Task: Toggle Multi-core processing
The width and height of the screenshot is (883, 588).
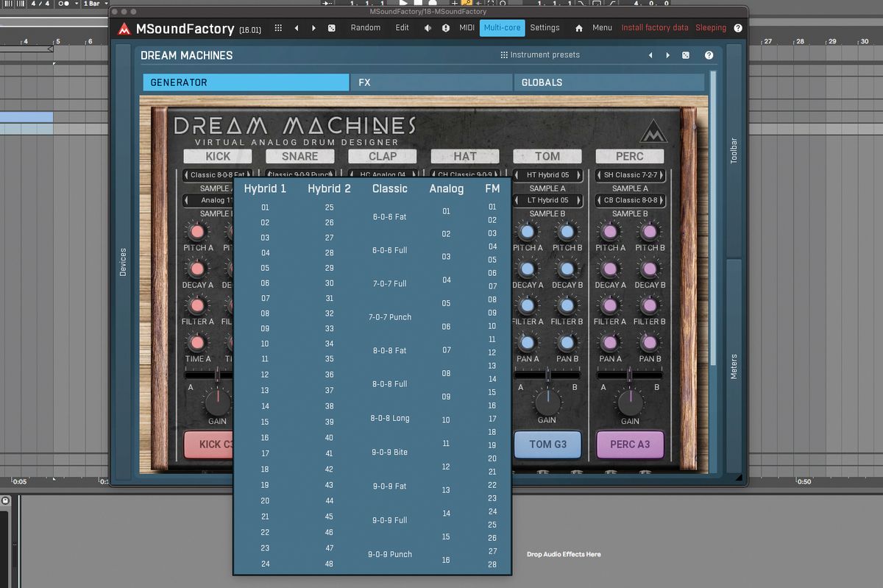Action: (x=501, y=27)
